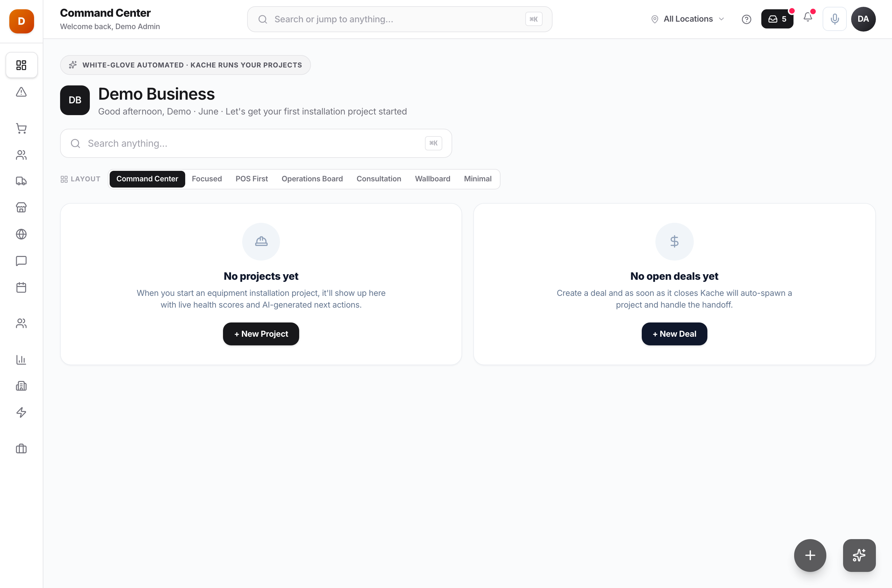Click the 'Welcome back, Demo Admin' text
The height and width of the screenshot is (588, 892).
110,26
